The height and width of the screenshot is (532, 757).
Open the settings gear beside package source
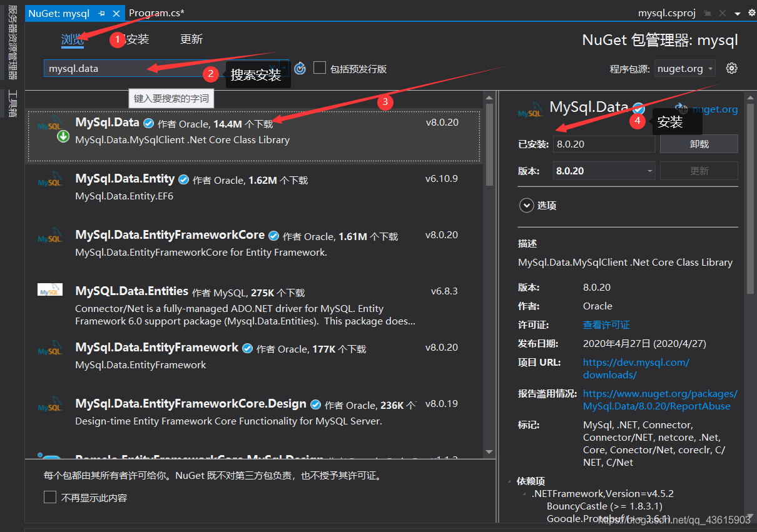[732, 68]
